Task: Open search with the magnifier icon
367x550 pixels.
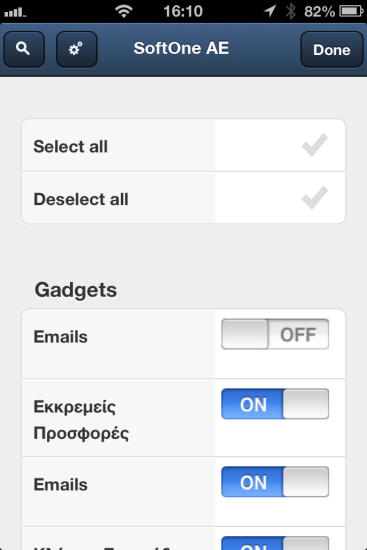Action: point(24,49)
